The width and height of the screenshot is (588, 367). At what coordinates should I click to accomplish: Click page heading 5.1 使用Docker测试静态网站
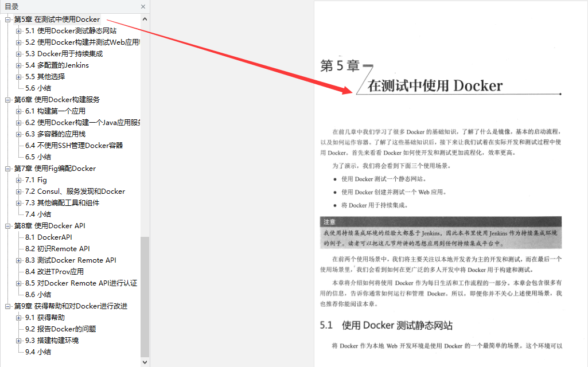[x=386, y=325]
